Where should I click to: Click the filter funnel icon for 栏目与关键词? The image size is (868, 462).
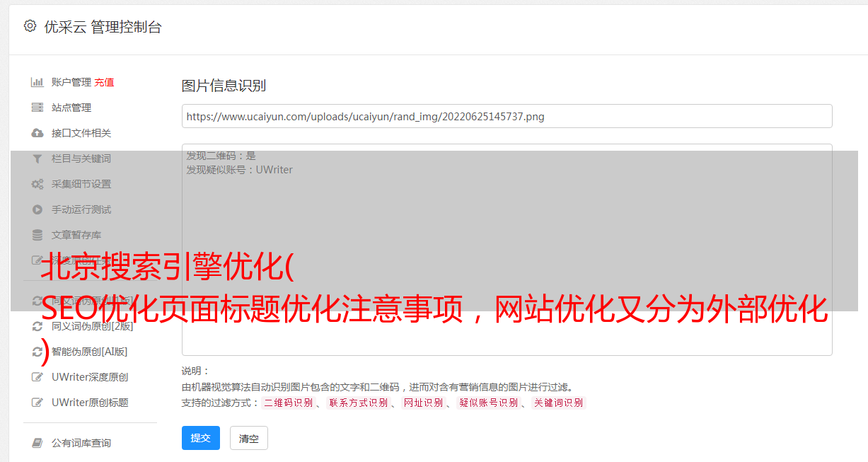37,158
